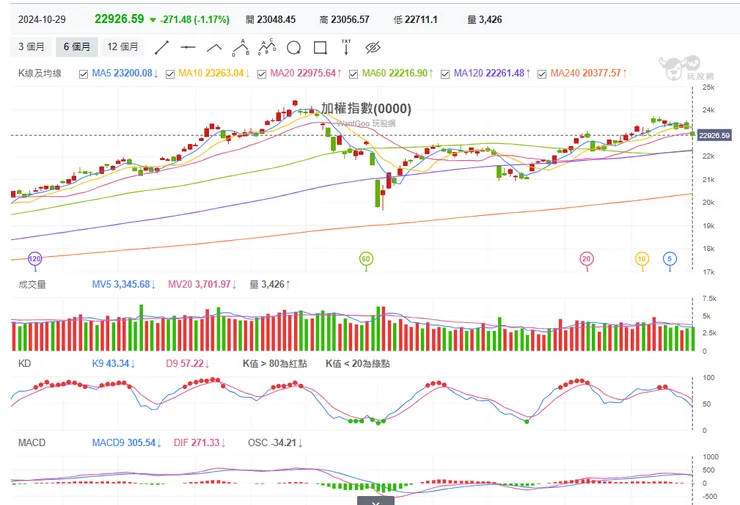This screenshot has width=740, height=505.
Task: Uncheck the MA10 moving average checkbox
Action: coord(170,74)
